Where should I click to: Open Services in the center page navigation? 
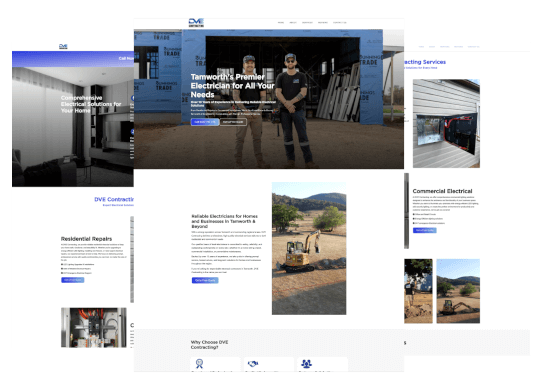coord(307,23)
